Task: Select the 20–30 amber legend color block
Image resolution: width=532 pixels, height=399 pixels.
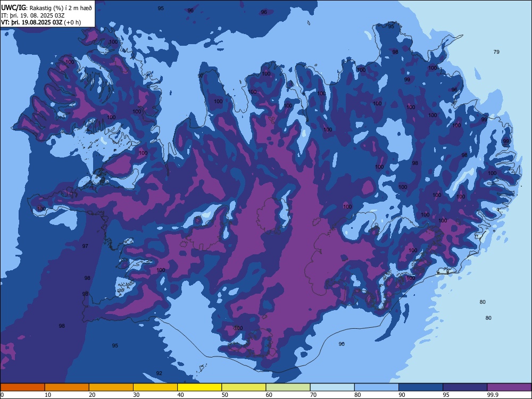Action: point(111,387)
